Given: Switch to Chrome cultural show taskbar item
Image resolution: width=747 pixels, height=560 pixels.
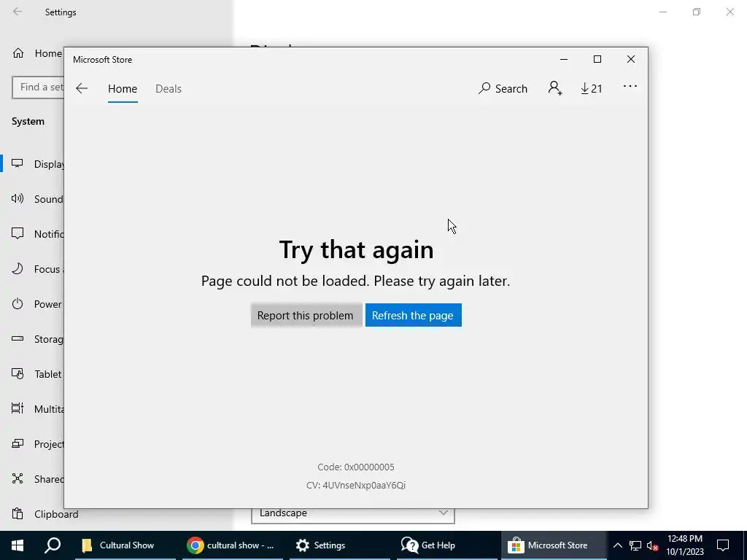Looking at the screenshot, I should coord(233,545).
